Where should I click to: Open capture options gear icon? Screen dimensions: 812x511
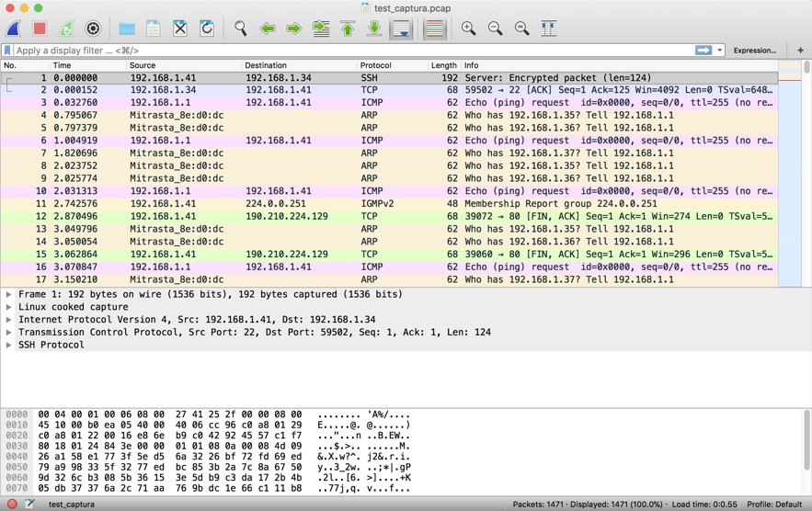pos(93,28)
